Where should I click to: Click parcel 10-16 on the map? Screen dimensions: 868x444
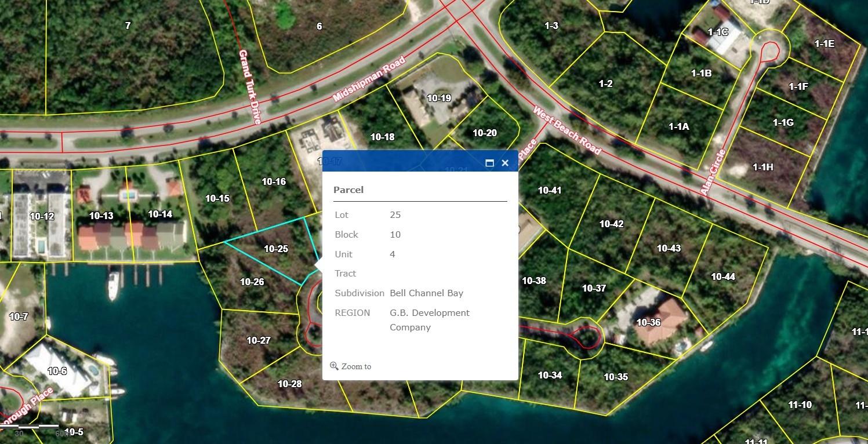coord(274,181)
